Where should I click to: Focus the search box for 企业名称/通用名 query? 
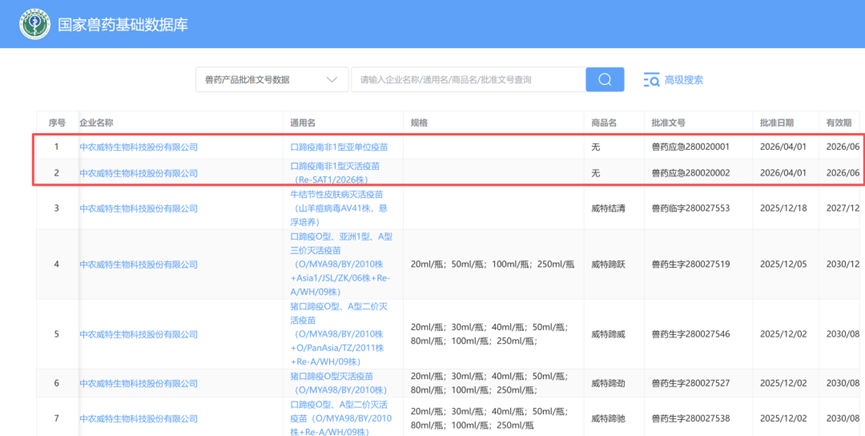click(467, 80)
